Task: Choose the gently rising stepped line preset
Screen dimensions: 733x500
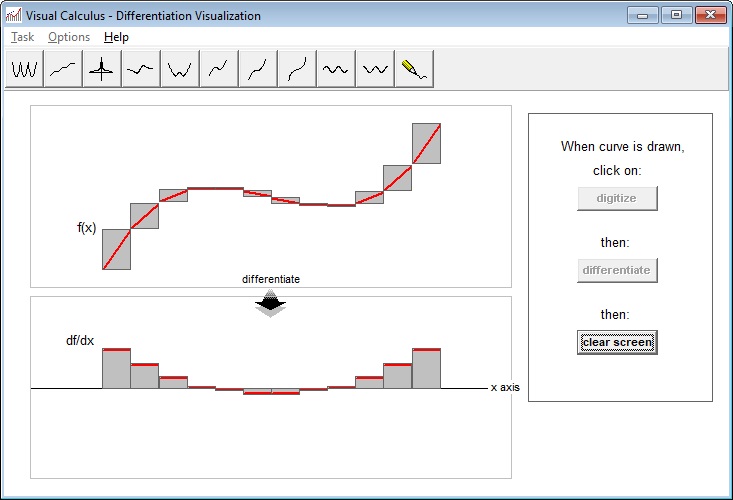Action: tap(63, 69)
